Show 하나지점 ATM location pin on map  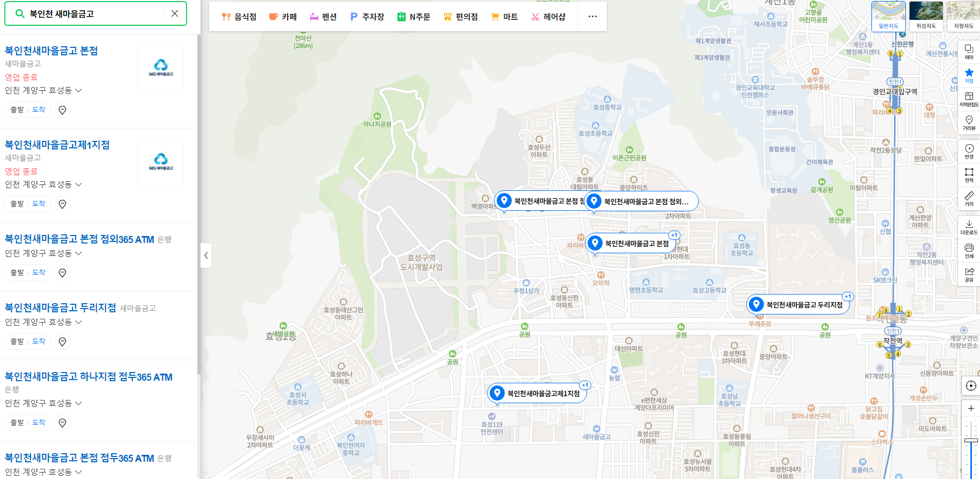pos(62,423)
